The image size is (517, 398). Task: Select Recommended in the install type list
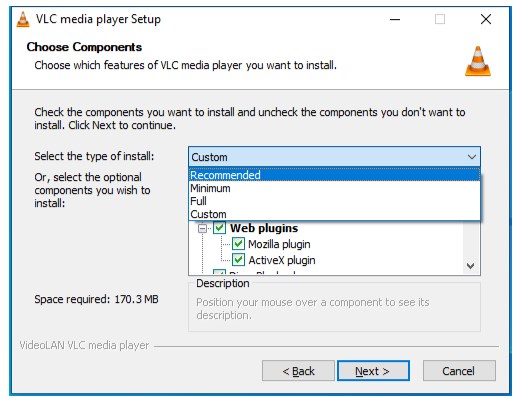click(x=334, y=175)
